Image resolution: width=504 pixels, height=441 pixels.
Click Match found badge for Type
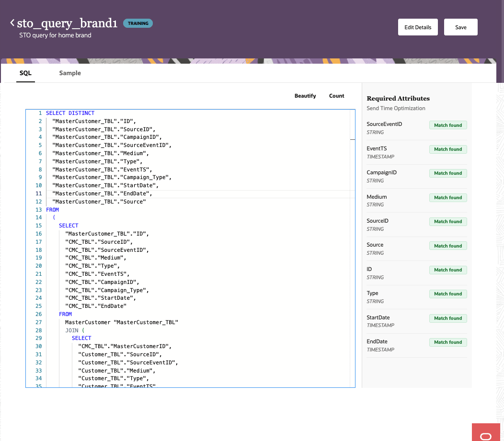(x=448, y=294)
